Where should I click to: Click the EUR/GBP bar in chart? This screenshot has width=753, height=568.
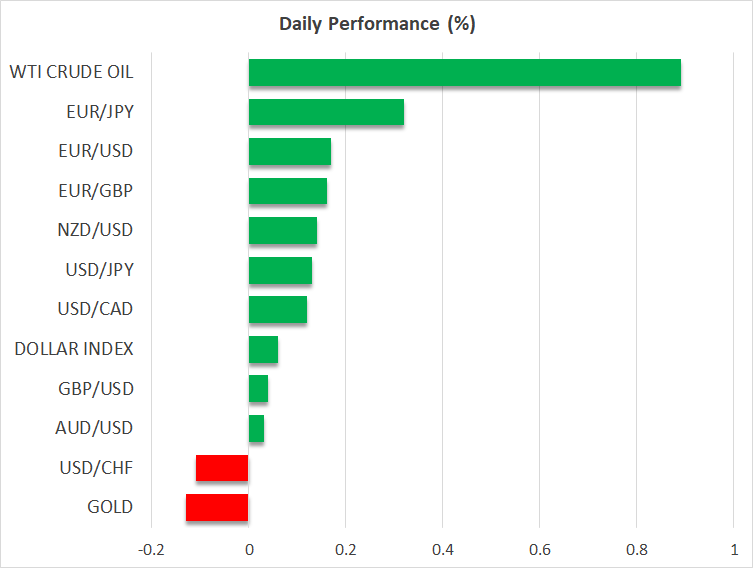[x=287, y=191]
